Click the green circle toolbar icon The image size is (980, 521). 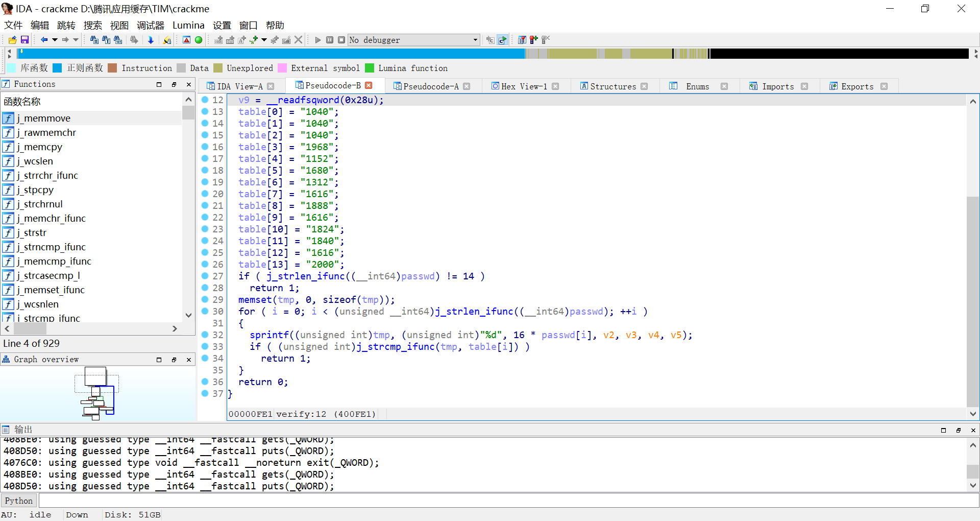point(199,40)
